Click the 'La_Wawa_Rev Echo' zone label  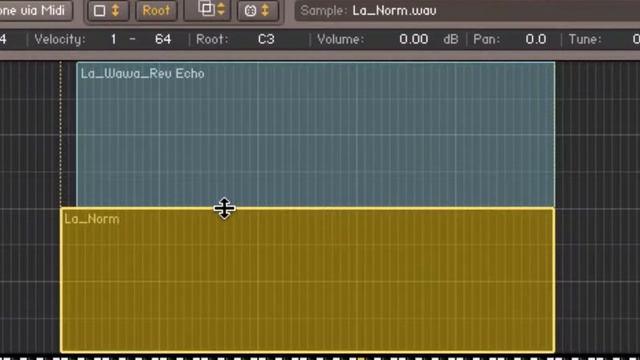[x=142, y=73]
